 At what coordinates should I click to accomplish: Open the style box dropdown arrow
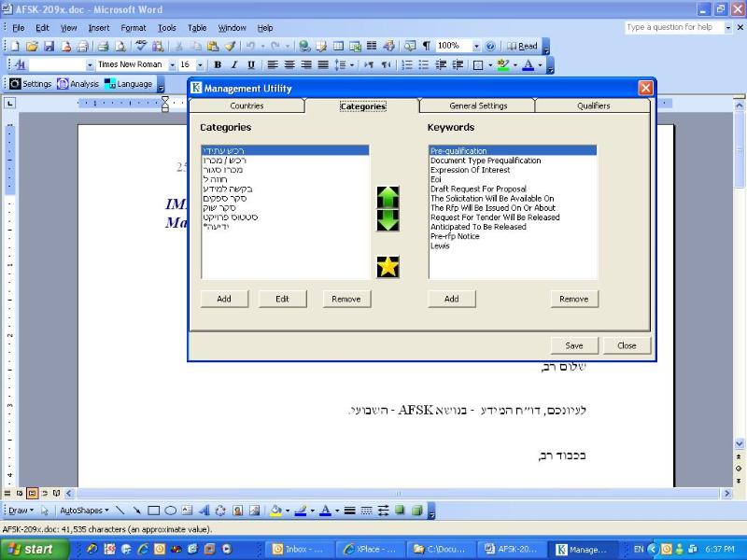[90, 64]
